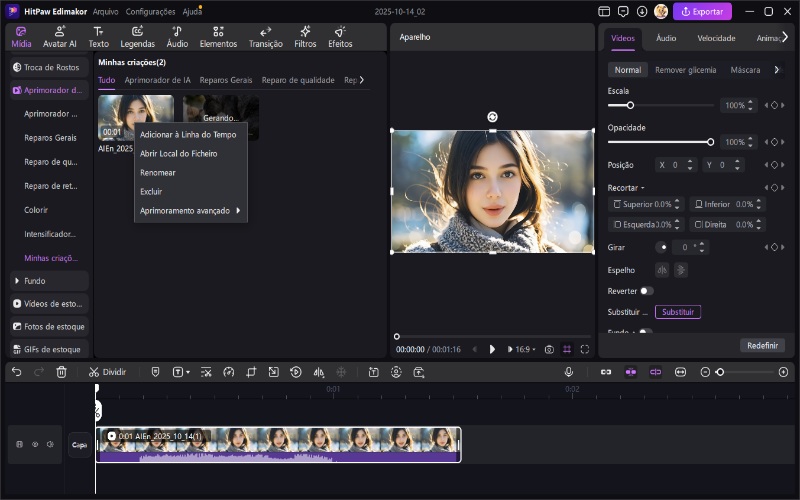The image size is (800, 500).
Task: Click the timeline zoom slider handle
Action: point(720,372)
